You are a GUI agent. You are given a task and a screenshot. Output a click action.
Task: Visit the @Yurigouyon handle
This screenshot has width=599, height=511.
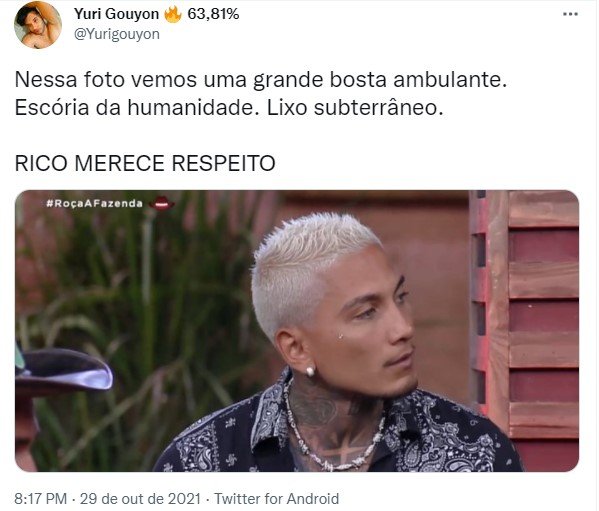pyautogui.click(x=117, y=34)
